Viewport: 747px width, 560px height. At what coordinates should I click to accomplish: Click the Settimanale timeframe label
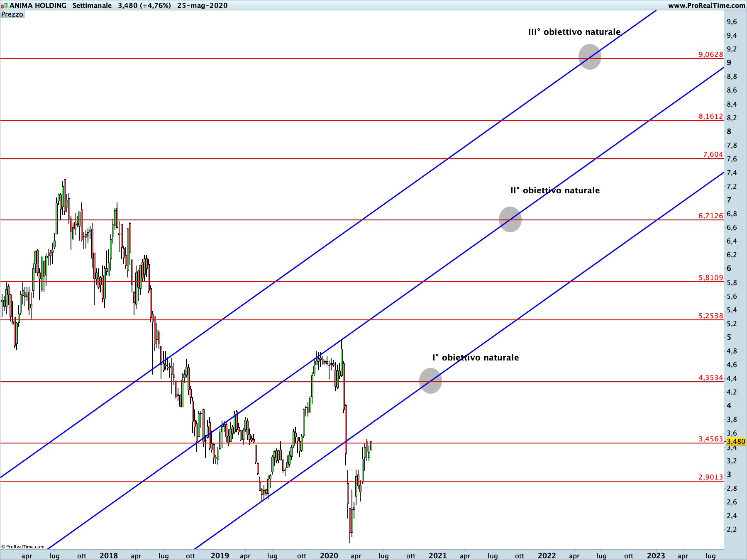92,6
